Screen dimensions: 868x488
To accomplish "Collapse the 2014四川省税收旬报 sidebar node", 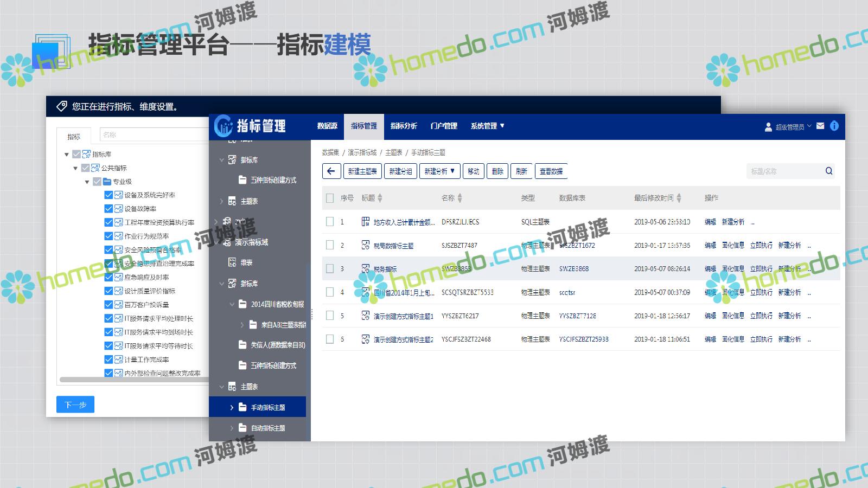I will point(232,304).
